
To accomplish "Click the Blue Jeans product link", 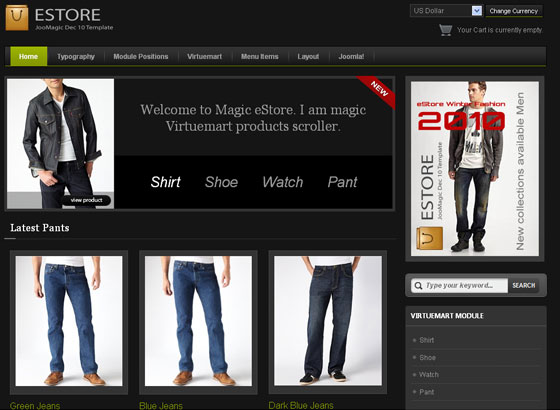I will pos(161,406).
